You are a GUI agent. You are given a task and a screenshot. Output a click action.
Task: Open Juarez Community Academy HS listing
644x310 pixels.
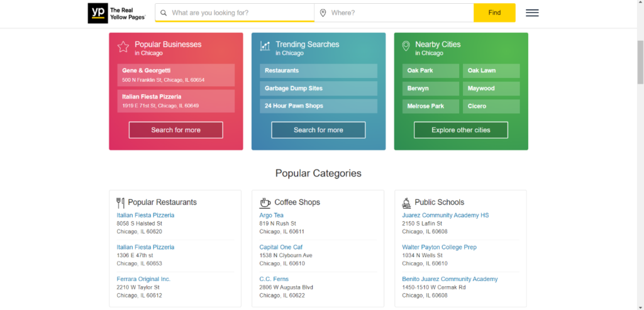[445, 215]
